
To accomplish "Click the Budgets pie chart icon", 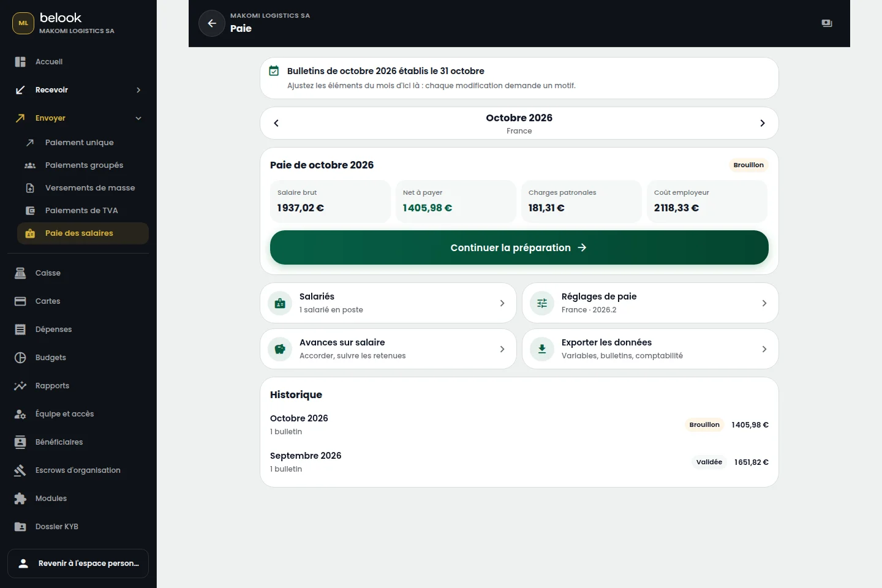I will (20, 358).
